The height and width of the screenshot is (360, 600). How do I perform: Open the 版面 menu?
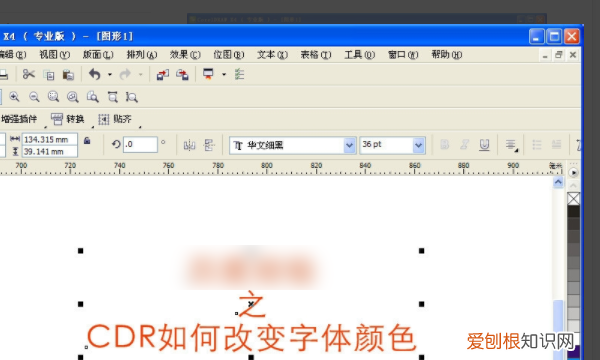click(98, 55)
